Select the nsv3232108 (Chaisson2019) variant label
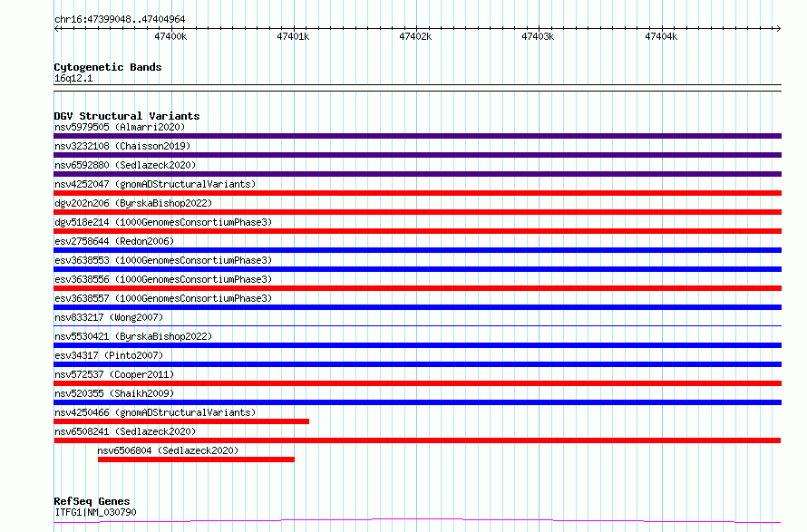 (122, 146)
